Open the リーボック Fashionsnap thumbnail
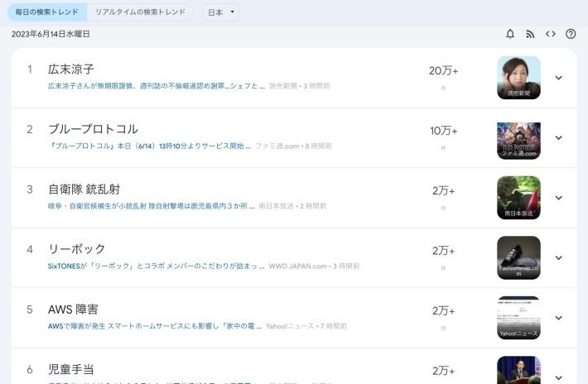 point(518,257)
